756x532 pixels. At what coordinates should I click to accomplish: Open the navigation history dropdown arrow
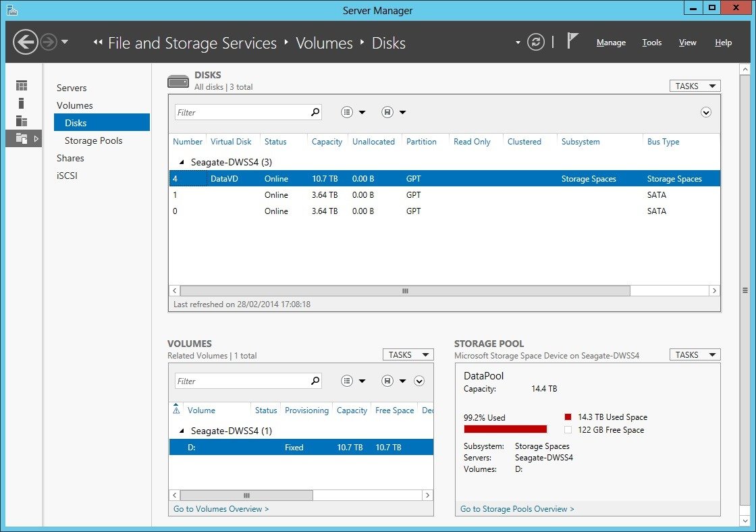tap(65, 42)
